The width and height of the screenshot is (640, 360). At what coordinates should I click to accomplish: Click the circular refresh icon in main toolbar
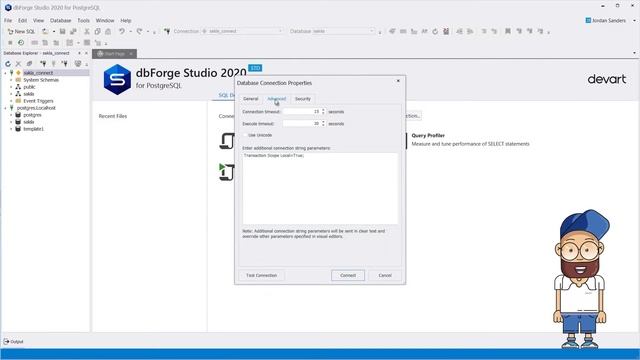pyautogui.click(x=435, y=31)
